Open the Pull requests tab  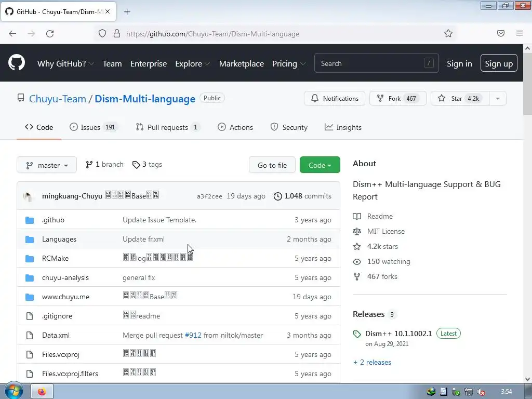pos(168,127)
